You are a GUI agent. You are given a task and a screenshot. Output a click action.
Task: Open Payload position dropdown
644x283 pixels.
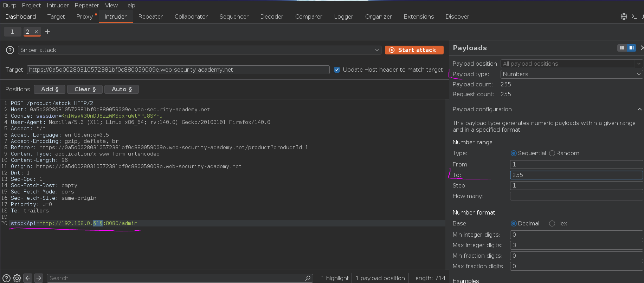pyautogui.click(x=572, y=64)
